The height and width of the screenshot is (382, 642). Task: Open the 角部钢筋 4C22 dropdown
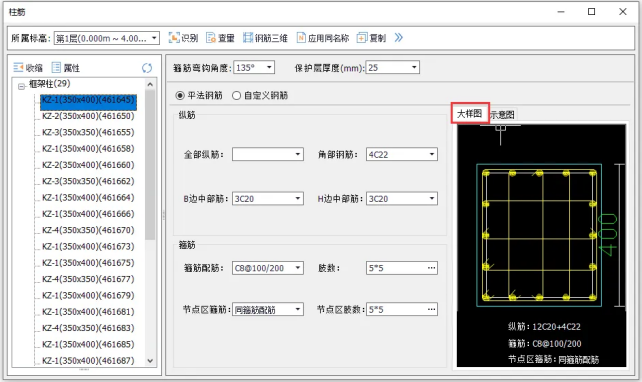pos(402,154)
